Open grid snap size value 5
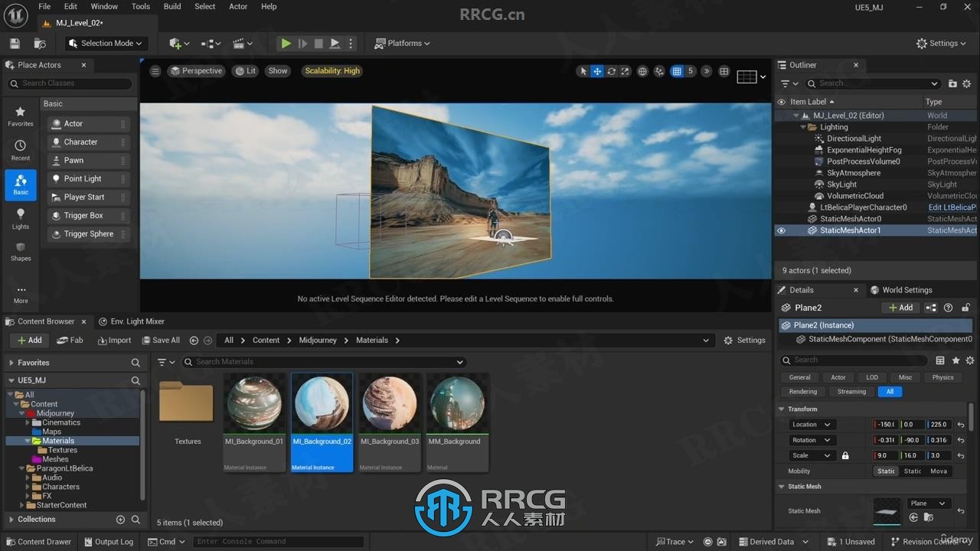The image size is (980, 551). click(x=690, y=71)
